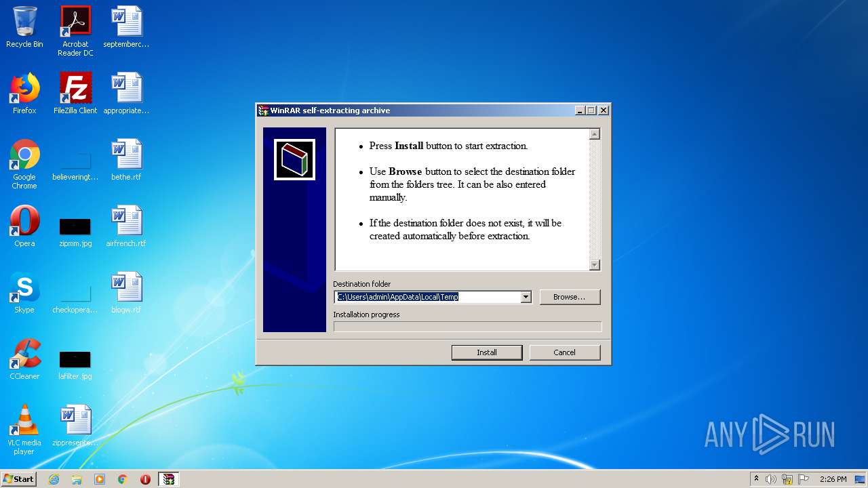Launch Firefox from the desktop
The height and width of the screenshot is (488, 868).
click(x=24, y=94)
